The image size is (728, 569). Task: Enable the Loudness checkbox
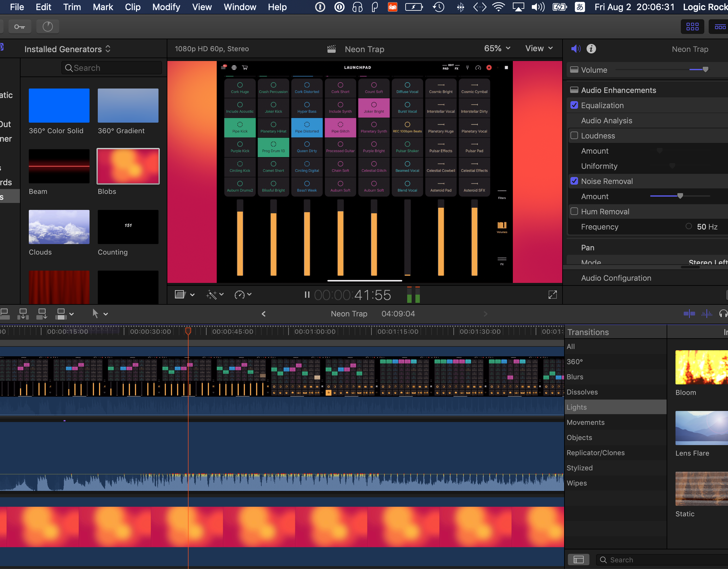[574, 136]
